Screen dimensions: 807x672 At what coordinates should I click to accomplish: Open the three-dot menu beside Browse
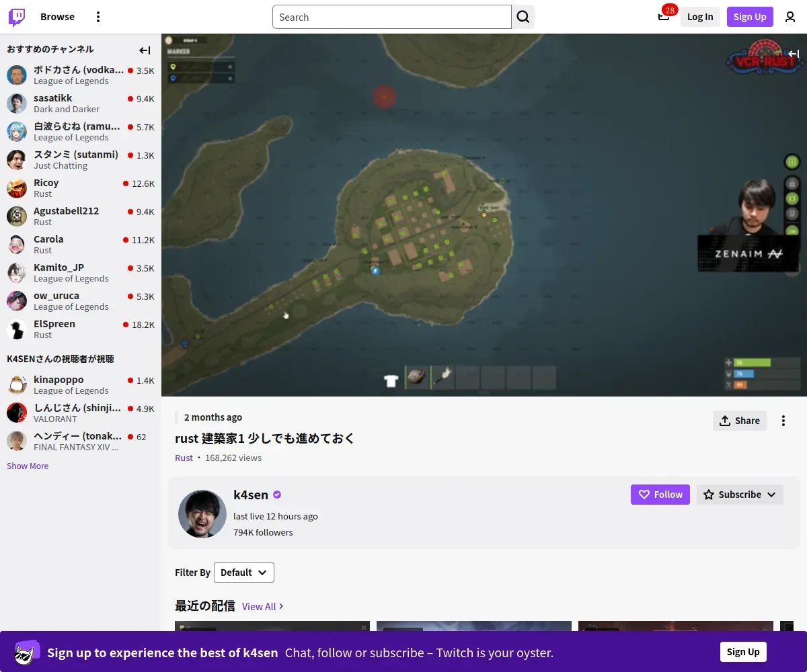tap(98, 17)
